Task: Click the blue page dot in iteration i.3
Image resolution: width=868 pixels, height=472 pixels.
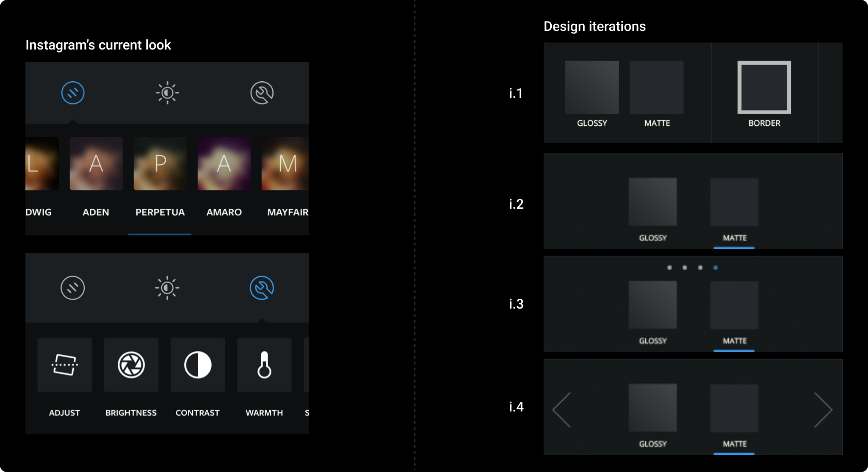Action: (x=716, y=268)
